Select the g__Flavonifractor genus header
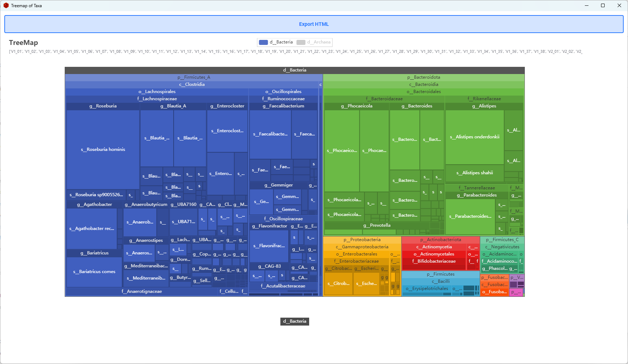628x364 pixels. (270, 226)
